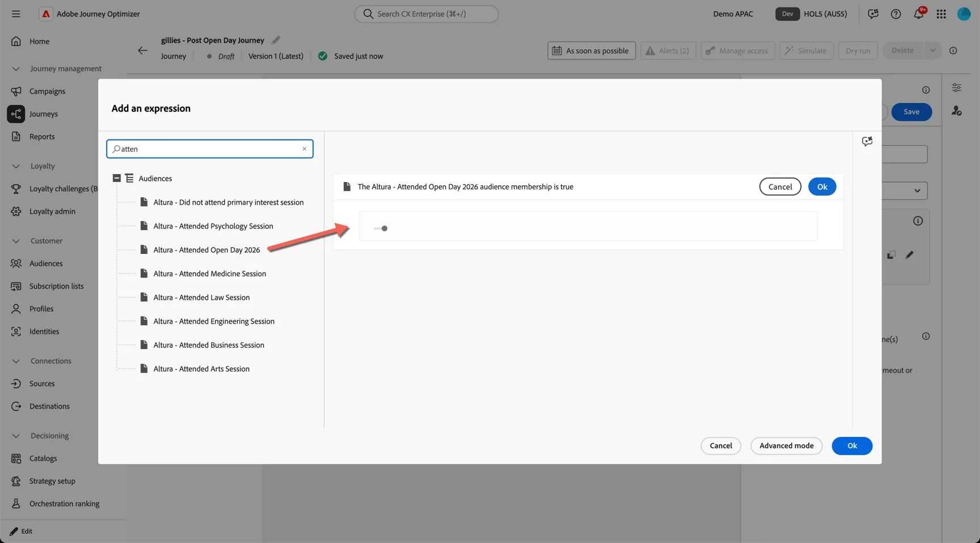Edit the journey name with pencil icon
Viewport: 980px width, 543px height.
(276, 40)
